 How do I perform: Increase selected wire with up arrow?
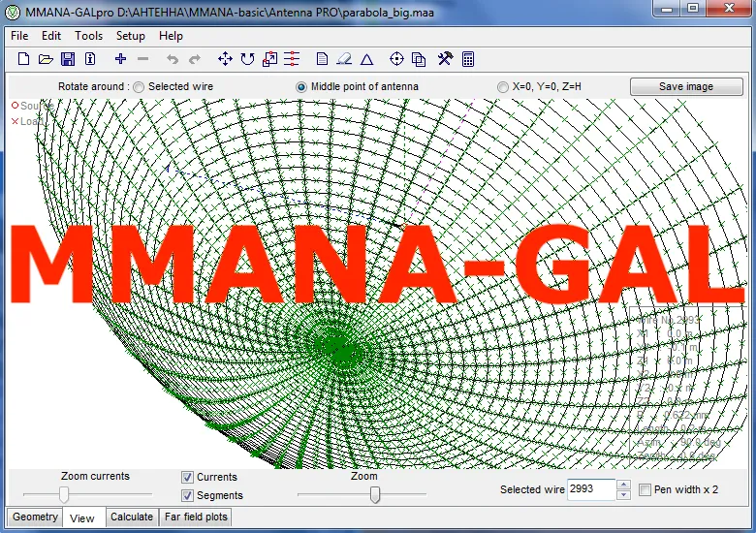click(x=623, y=485)
